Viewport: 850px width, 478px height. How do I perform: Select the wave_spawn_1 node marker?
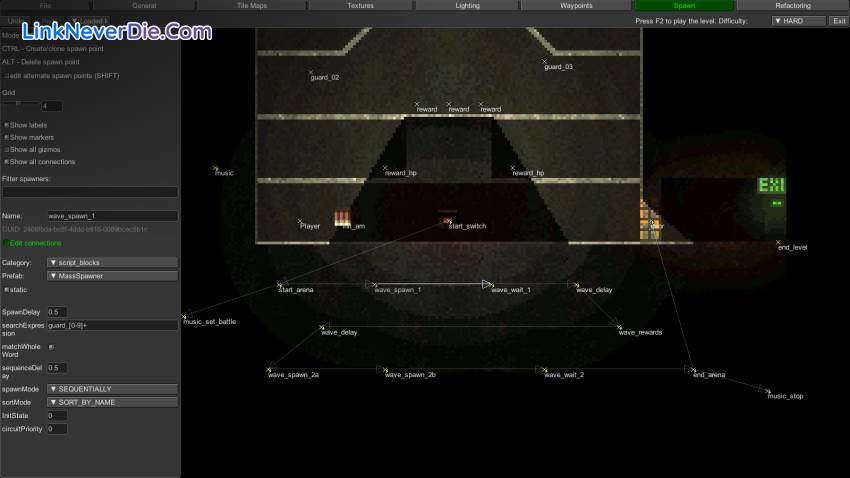[x=375, y=285]
